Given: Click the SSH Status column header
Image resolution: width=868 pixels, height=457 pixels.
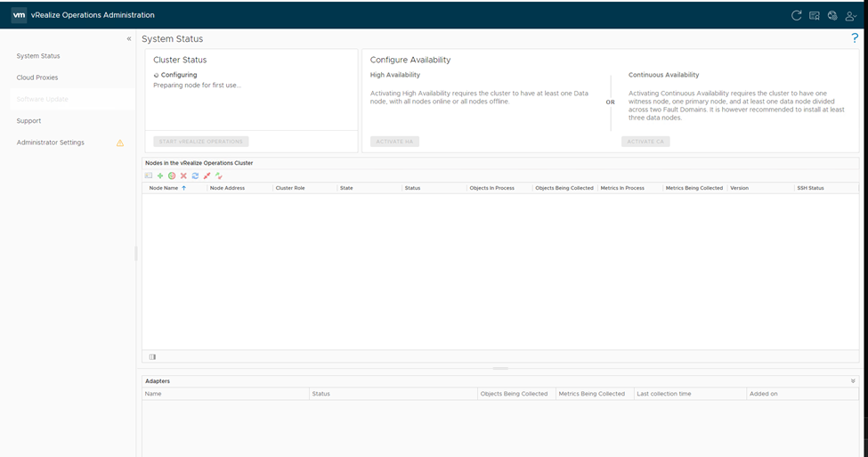Looking at the screenshot, I should pos(810,188).
